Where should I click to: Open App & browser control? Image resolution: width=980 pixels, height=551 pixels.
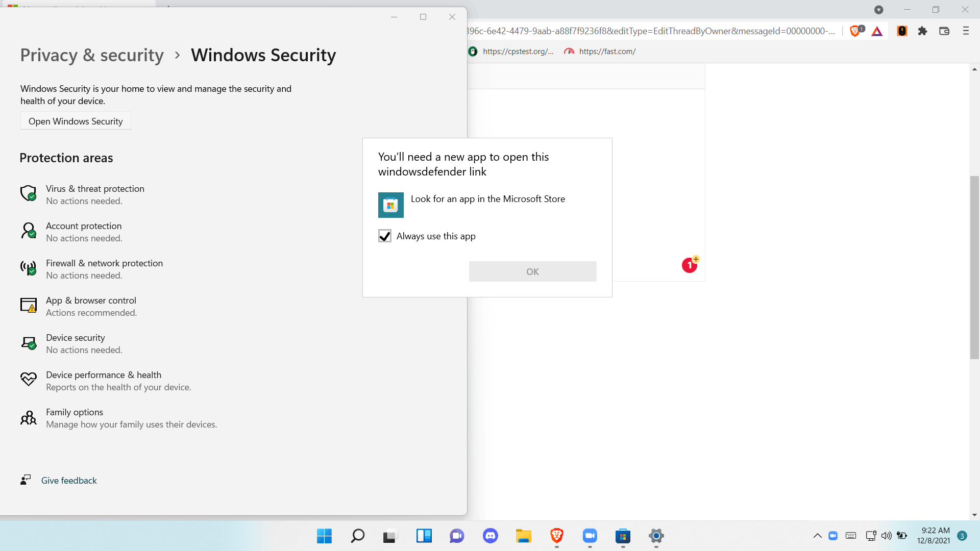pyautogui.click(x=79, y=306)
